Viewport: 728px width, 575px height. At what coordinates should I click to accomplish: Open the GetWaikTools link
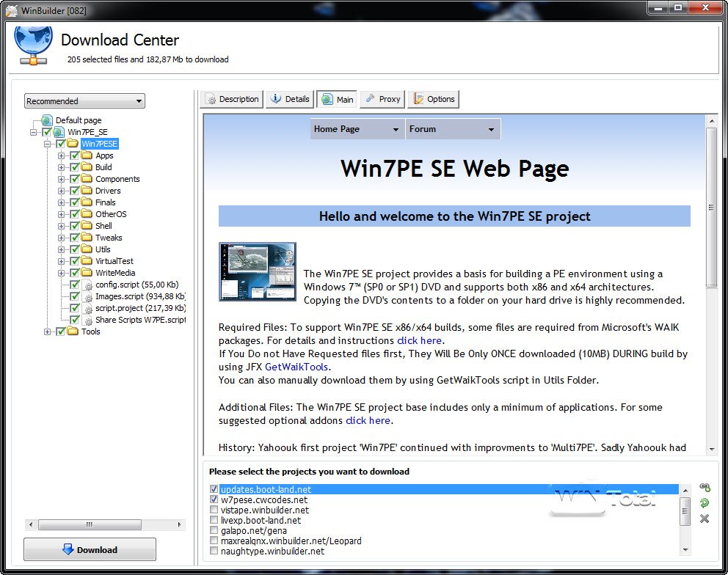296,367
